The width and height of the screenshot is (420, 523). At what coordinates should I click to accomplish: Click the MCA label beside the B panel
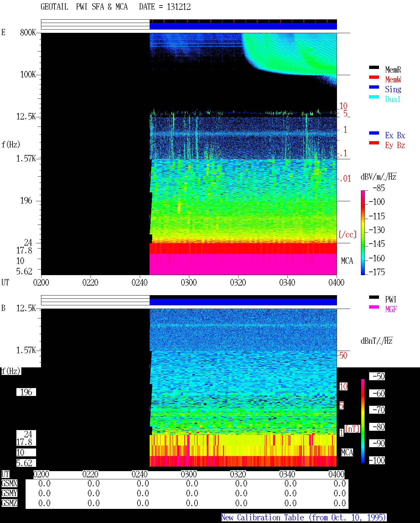[x=347, y=452]
